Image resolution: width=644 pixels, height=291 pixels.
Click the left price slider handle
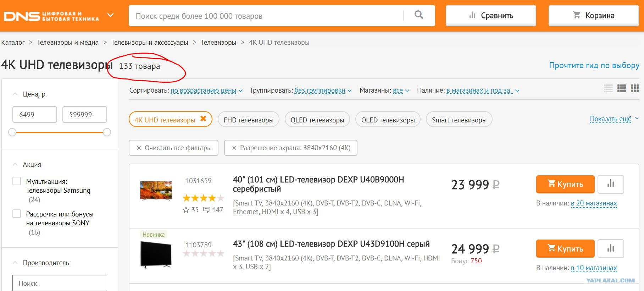pyautogui.click(x=12, y=132)
